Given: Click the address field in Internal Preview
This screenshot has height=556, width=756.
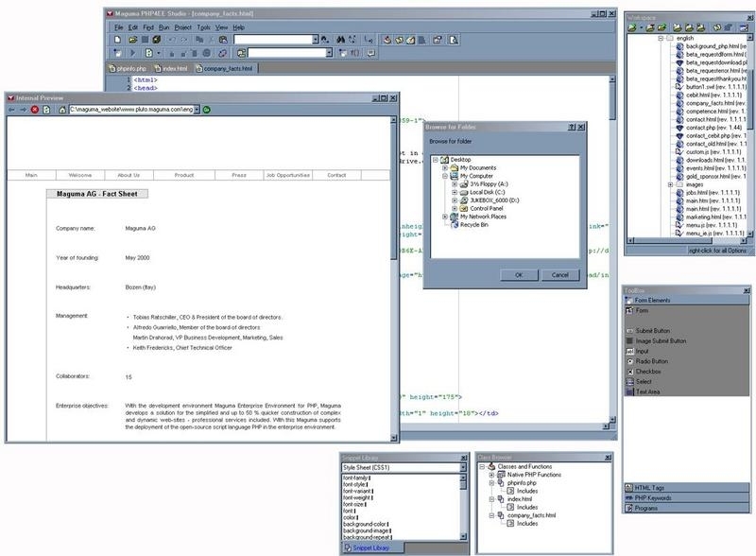Looking at the screenshot, I should (x=131, y=110).
